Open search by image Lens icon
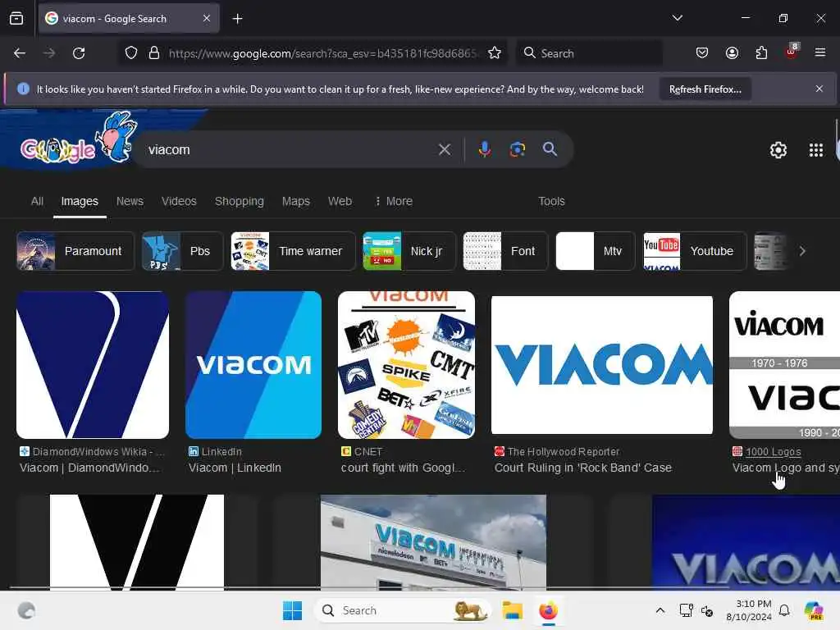The width and height of the screenshot is (840, 630). click(x=517, y=149)
